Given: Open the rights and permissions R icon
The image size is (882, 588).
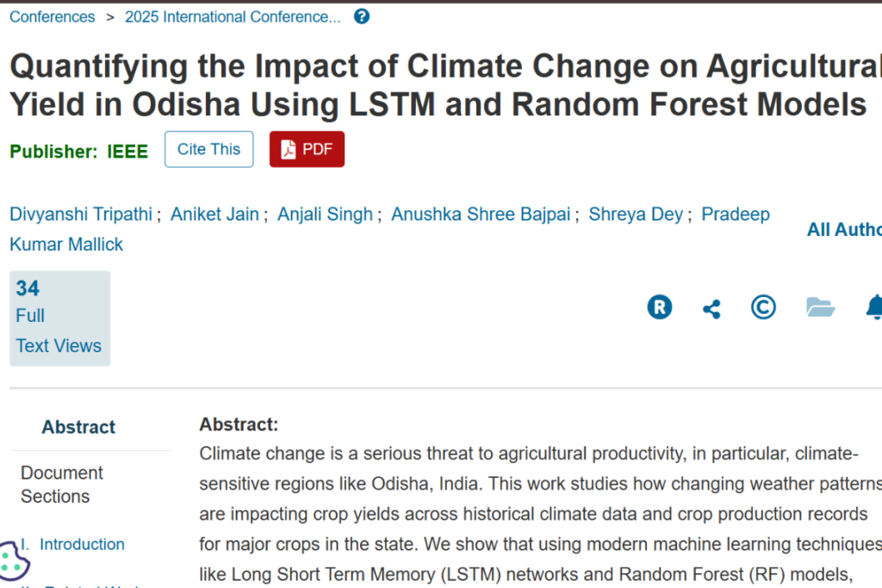Looking at the screenshot, I should click(660, 307).
